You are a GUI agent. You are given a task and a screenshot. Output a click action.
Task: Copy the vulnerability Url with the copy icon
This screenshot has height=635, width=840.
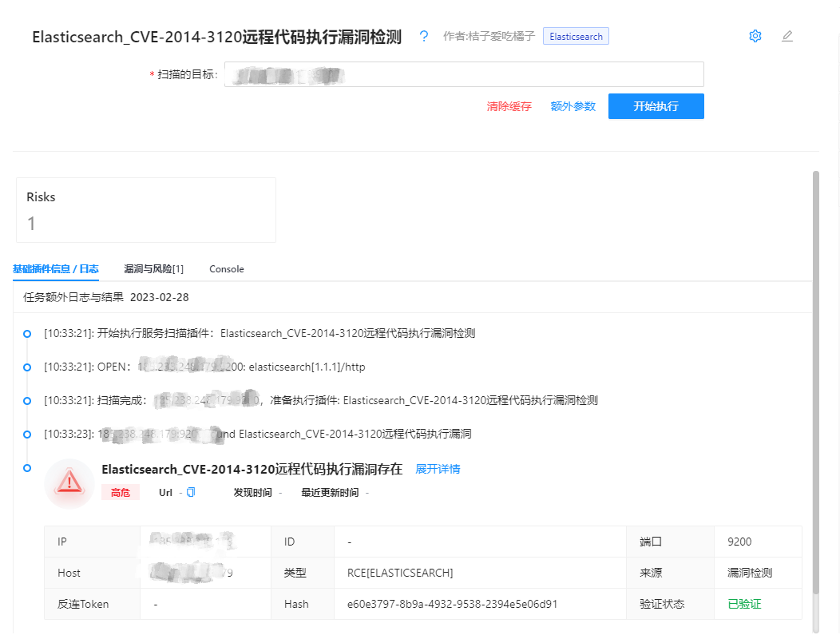191,492
